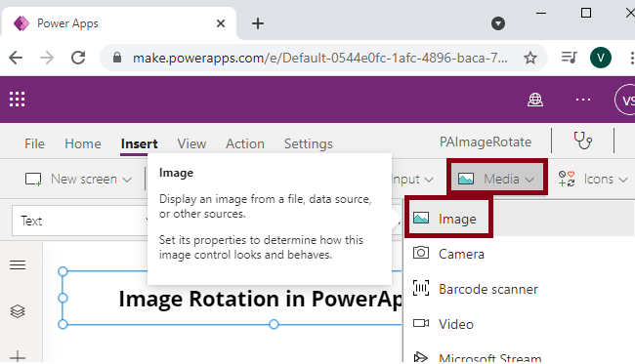635x364 pixels.
Task: Click the browser back arrow
Action: (16, 58)
